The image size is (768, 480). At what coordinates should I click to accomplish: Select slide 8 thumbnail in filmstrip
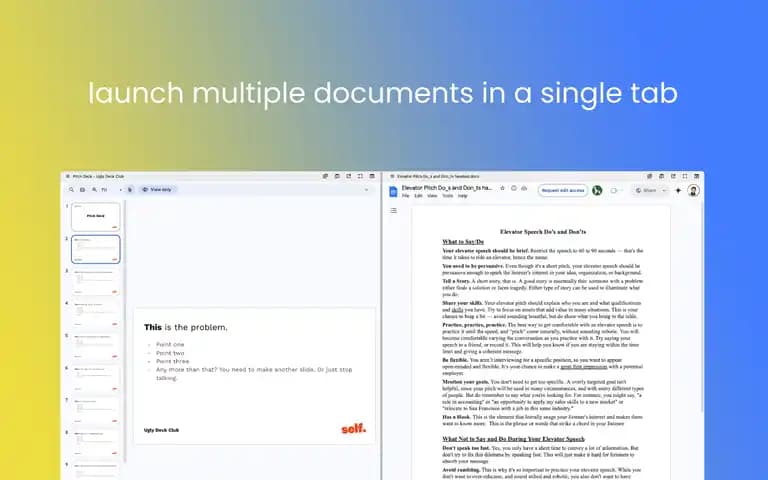[96, 443]
